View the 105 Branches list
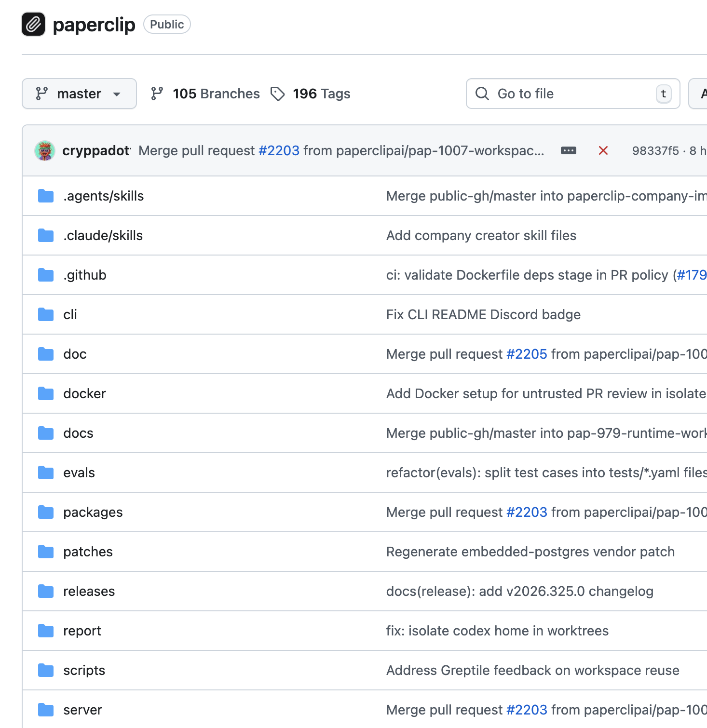The height and width of the screenshot is (728, 707). pyautogui.click(x=205, y=94)
